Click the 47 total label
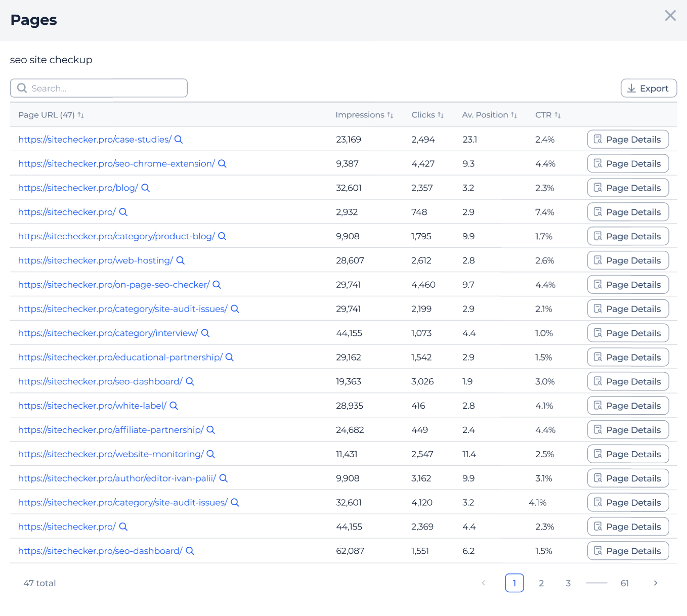The image size is (687, 616). (x=39, y=583)
